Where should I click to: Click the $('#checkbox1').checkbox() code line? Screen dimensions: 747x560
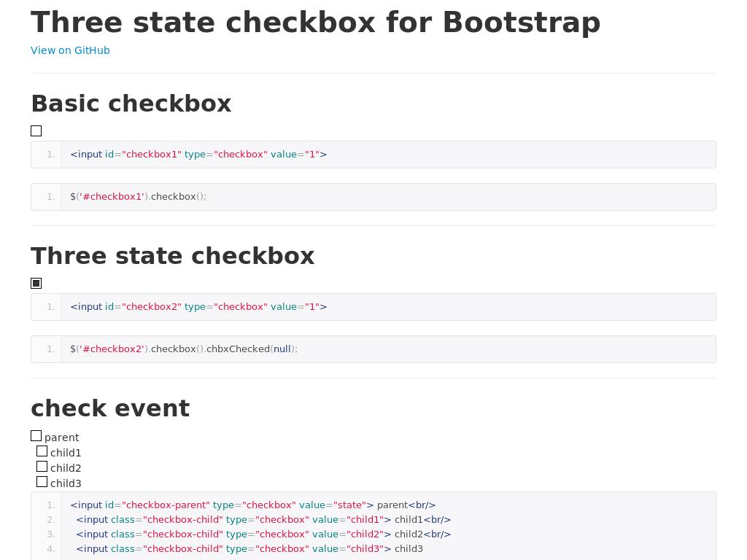139,197
